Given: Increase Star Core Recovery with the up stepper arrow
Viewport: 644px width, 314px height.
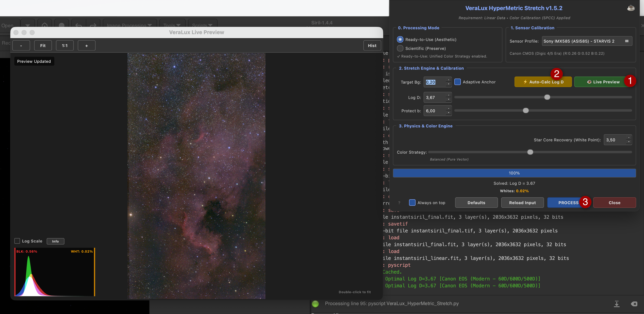Looking at the screenshot, I should 628,138.
